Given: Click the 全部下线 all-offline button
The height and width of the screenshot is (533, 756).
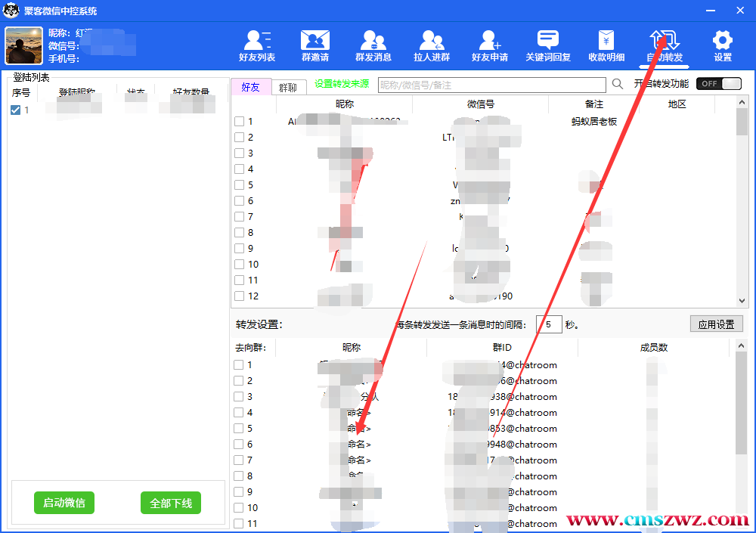Looking at the screenshot, I should (171, 503).
